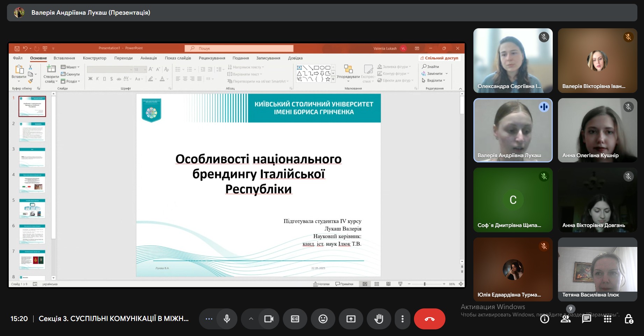Viewport: 644px width, 336px height.
Task: Open the meeting details info icon
Action: [544, 319]
